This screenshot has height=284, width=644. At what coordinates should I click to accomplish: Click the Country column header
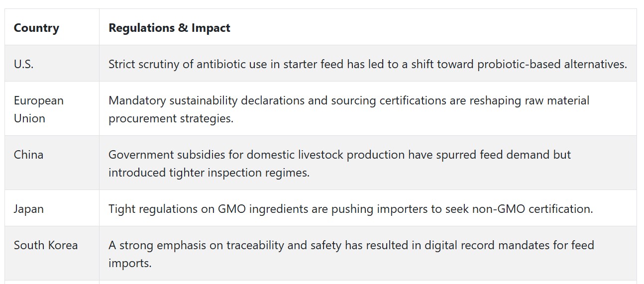pyautogui.click(x=36, y=28)
